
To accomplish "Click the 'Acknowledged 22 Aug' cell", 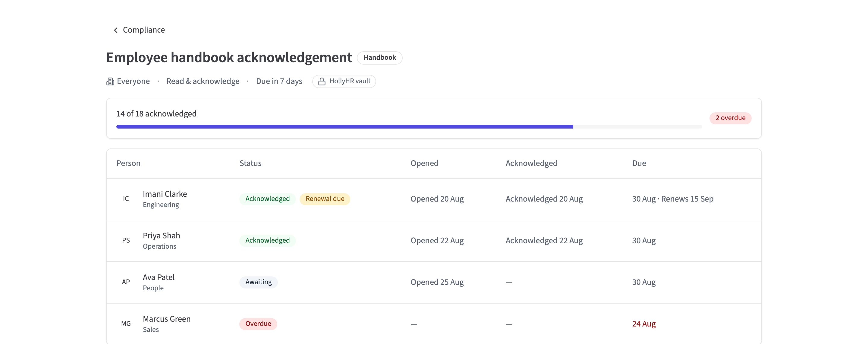I will coord(544,240).
